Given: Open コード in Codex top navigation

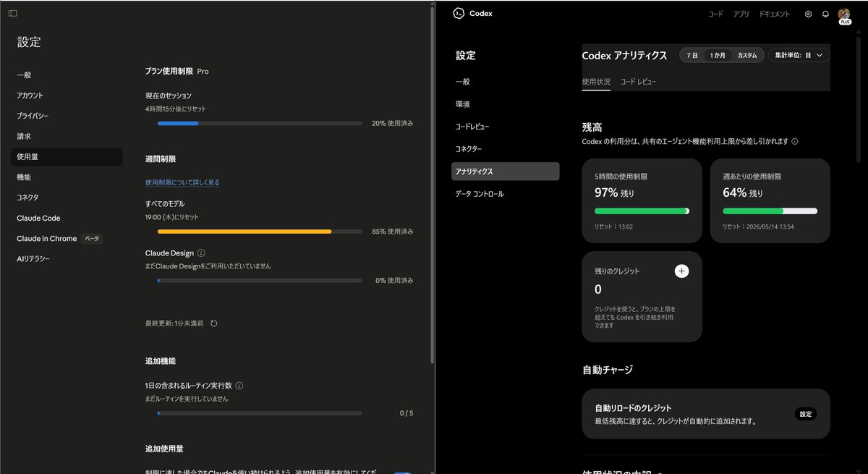Looking at the screenshot, I should [x=715, y=14].
